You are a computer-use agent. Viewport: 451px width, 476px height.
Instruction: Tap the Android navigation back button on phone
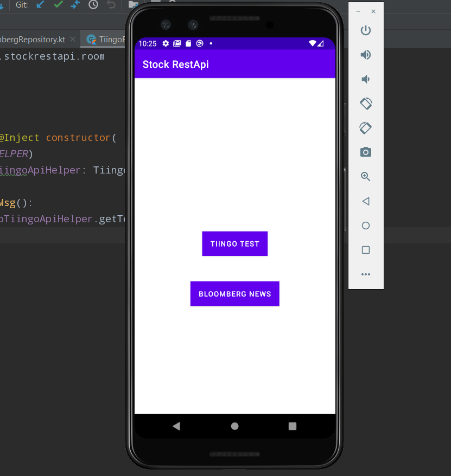(x=176, y=426)
